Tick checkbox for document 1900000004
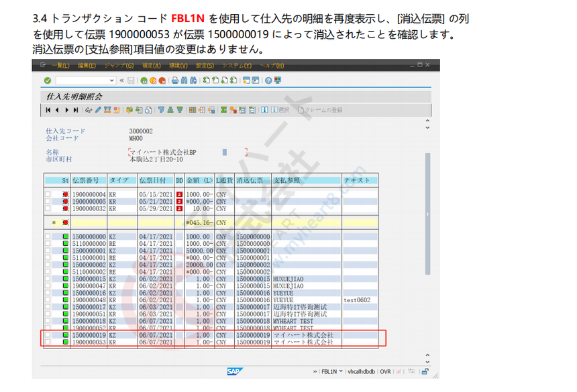This screenshot has height=392, width=577. click(x=48, y=194)
